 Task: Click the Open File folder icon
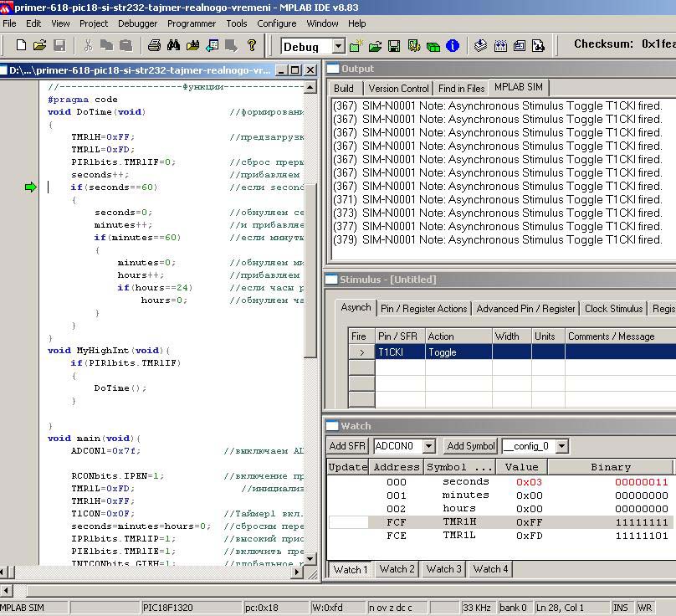(x=39, y=45)
